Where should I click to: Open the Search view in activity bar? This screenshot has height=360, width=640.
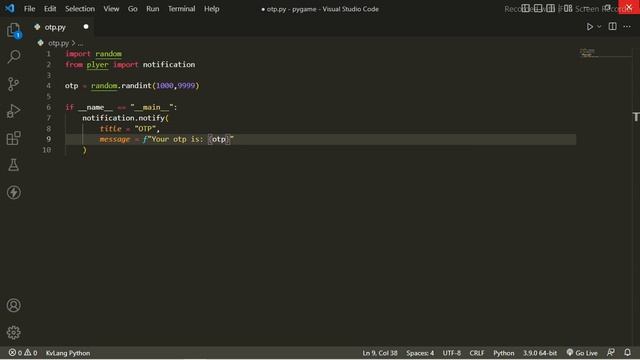coord(13,57)
